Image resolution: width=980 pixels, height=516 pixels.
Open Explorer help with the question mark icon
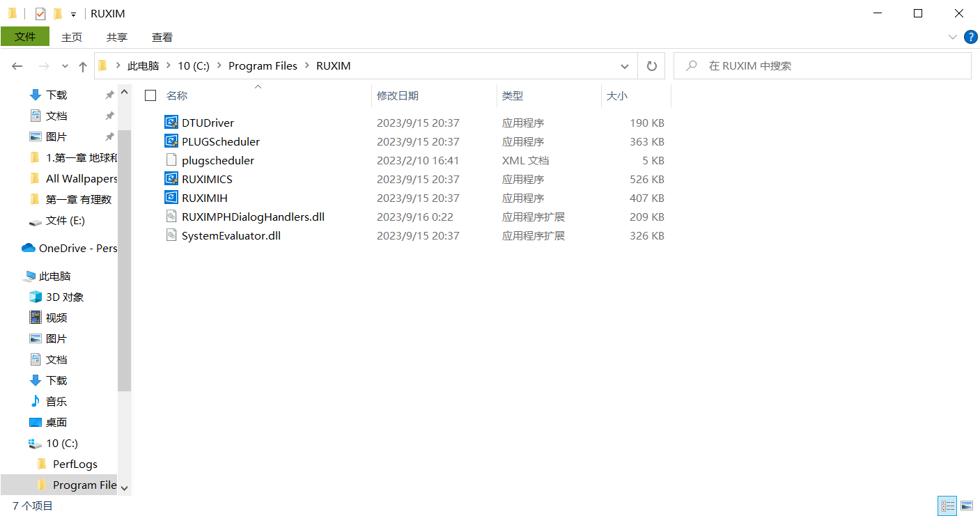pos(970,37)
